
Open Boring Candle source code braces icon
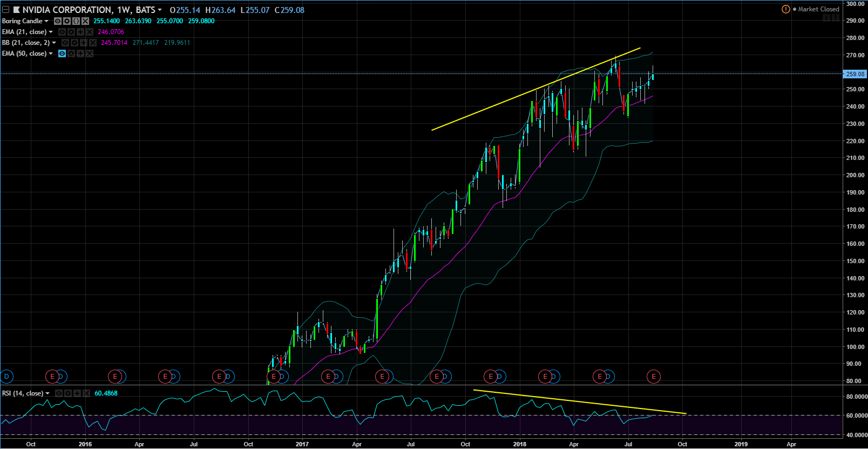click(76, 21)
